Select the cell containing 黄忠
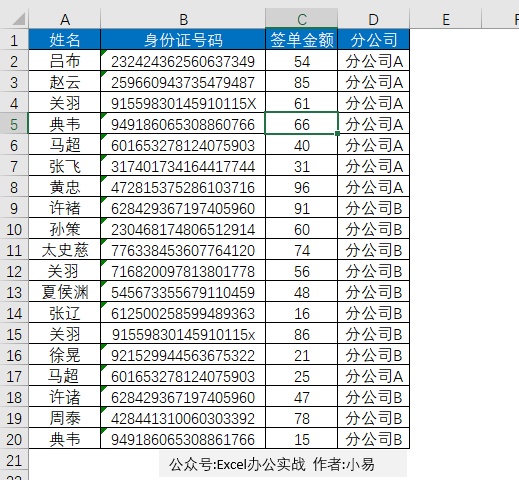 [65, 187]
